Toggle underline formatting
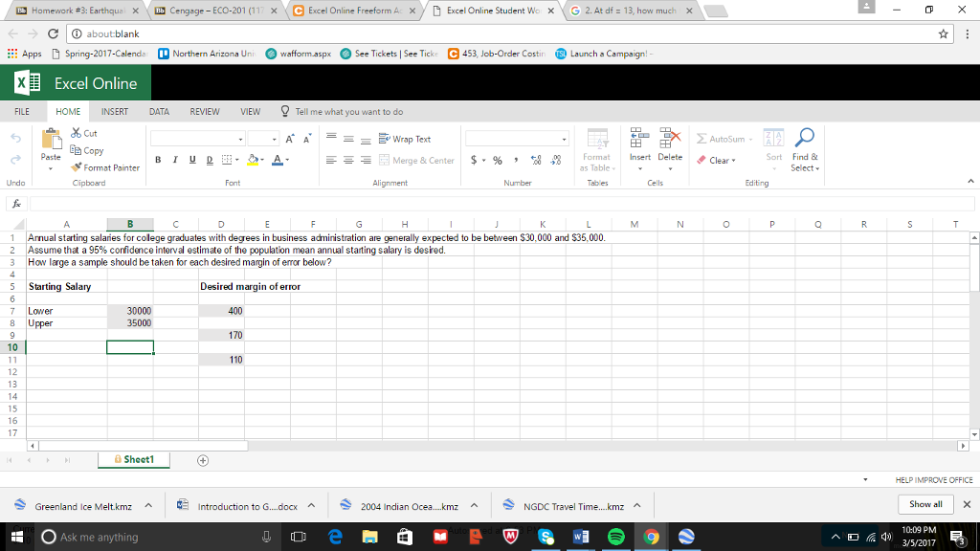980x551 pixels. pos(192,160)
